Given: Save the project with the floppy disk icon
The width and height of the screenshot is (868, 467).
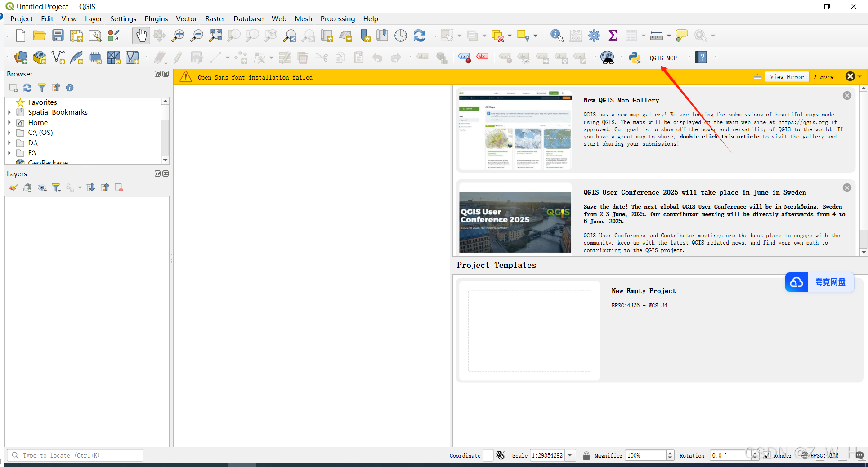Looking at the screenshot, I should point(58,36).
